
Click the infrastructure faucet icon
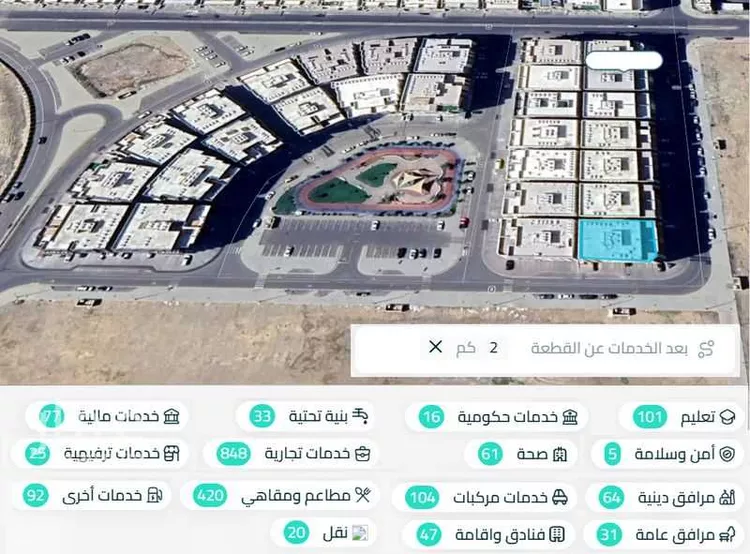360,416
